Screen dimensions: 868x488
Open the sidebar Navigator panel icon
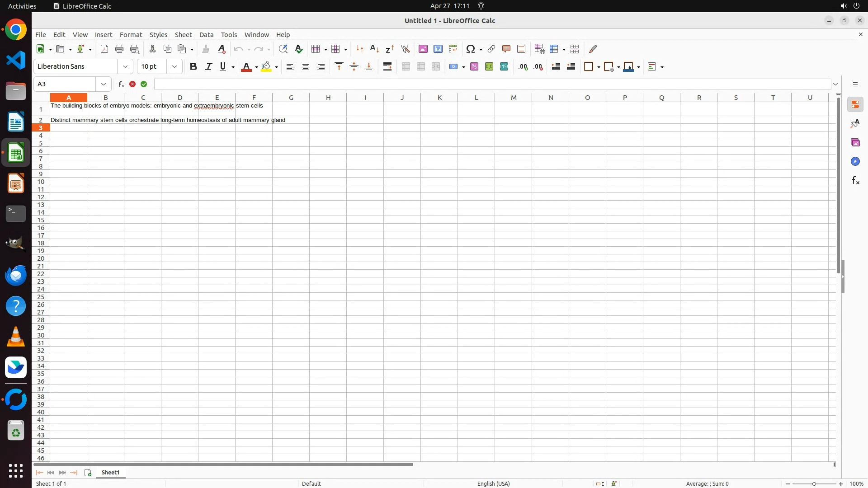(x=855, y=161)
